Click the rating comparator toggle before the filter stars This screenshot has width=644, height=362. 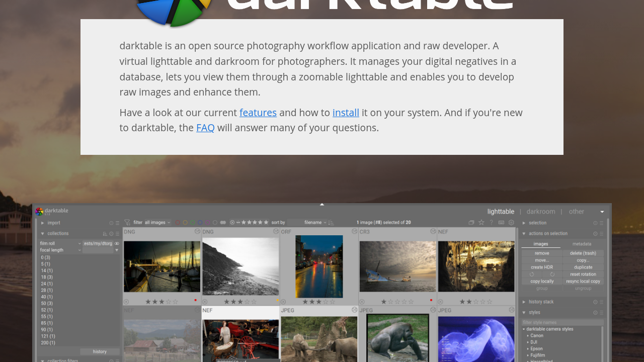coord(238,222)
